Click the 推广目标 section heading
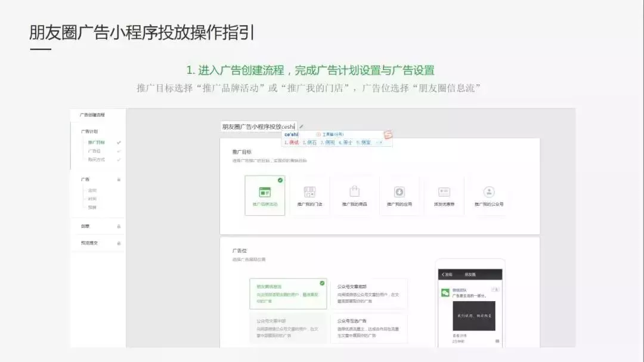This screenshot has width=644, height=362. tap(242, 152)
